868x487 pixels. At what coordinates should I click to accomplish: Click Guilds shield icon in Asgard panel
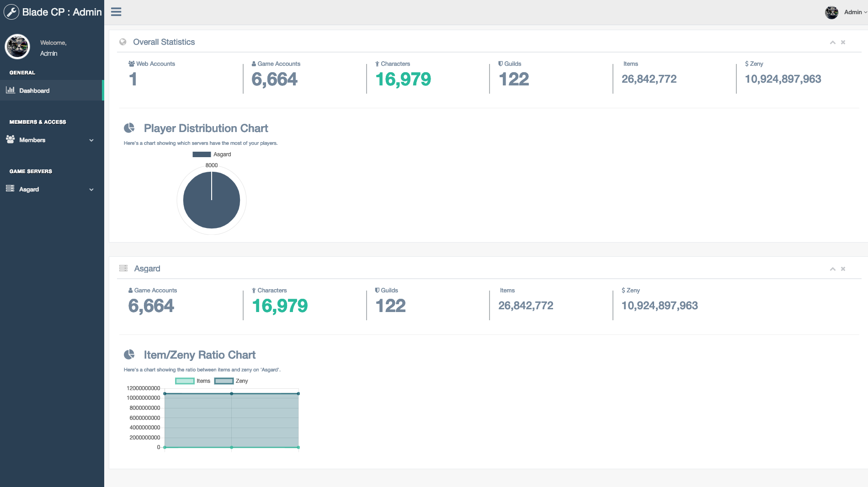pos(377,290)
